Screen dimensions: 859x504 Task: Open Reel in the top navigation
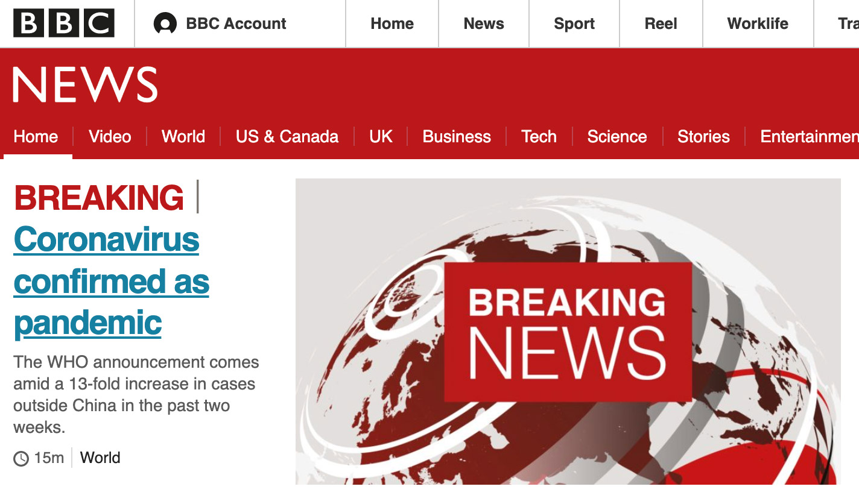(661, 24)
